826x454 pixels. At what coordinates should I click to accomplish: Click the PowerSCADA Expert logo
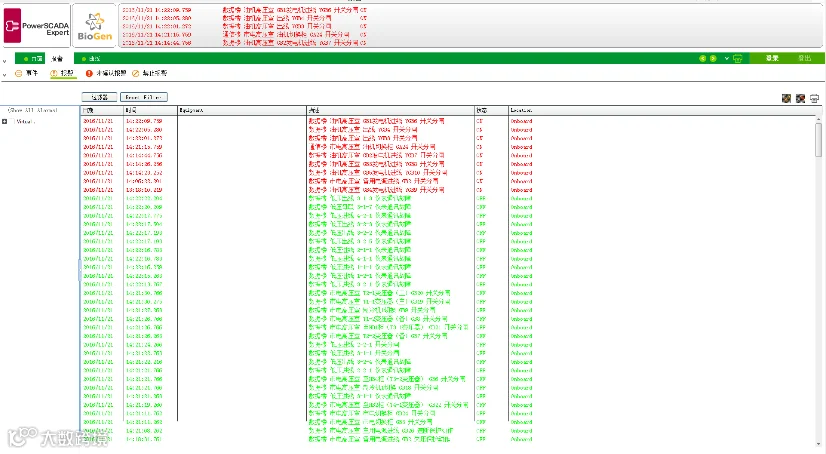(36, 25)
